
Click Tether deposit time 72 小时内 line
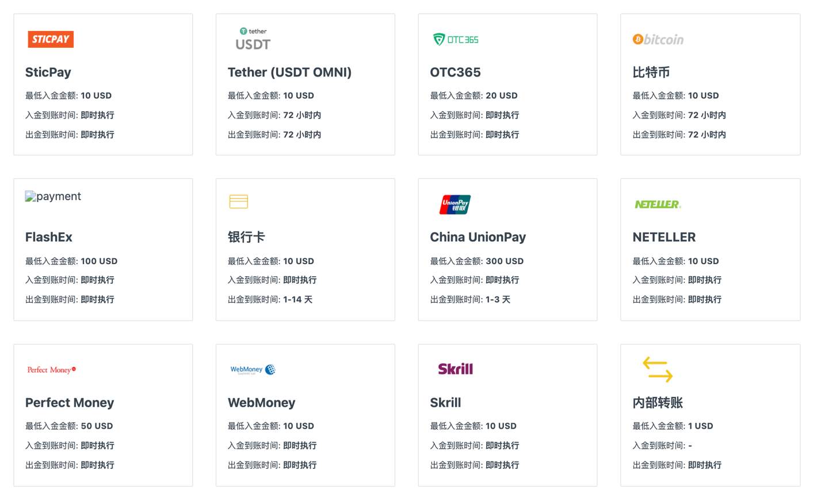(x=274, y=115)
